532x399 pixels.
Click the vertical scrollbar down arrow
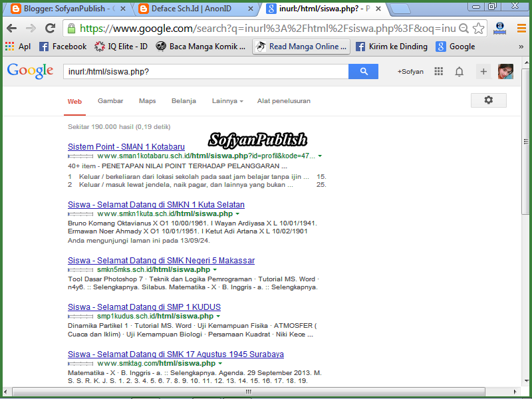526,381
